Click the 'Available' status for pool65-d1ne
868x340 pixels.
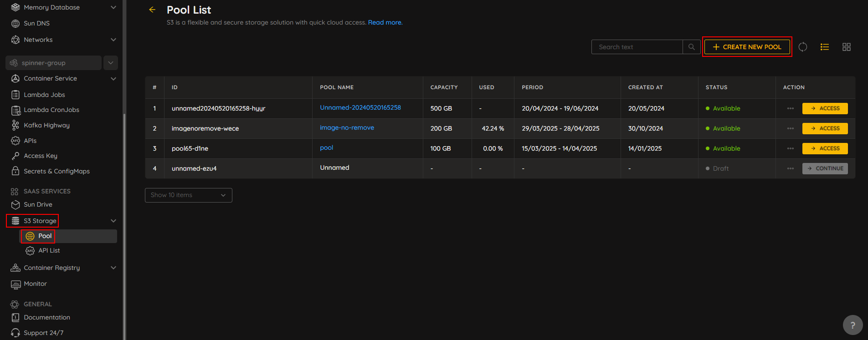pos(726,148)
